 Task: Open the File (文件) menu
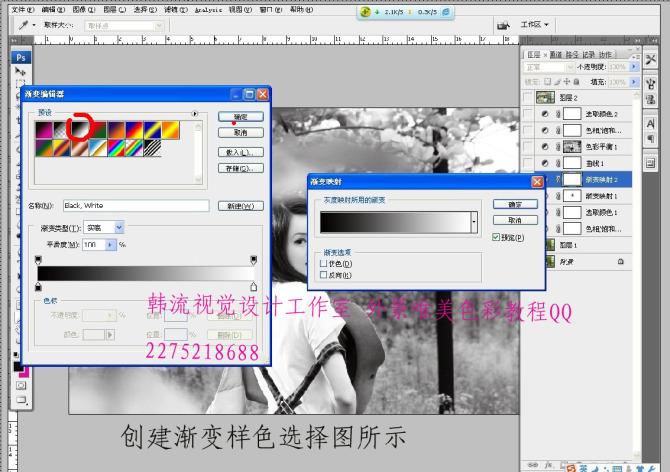[24, 9]
